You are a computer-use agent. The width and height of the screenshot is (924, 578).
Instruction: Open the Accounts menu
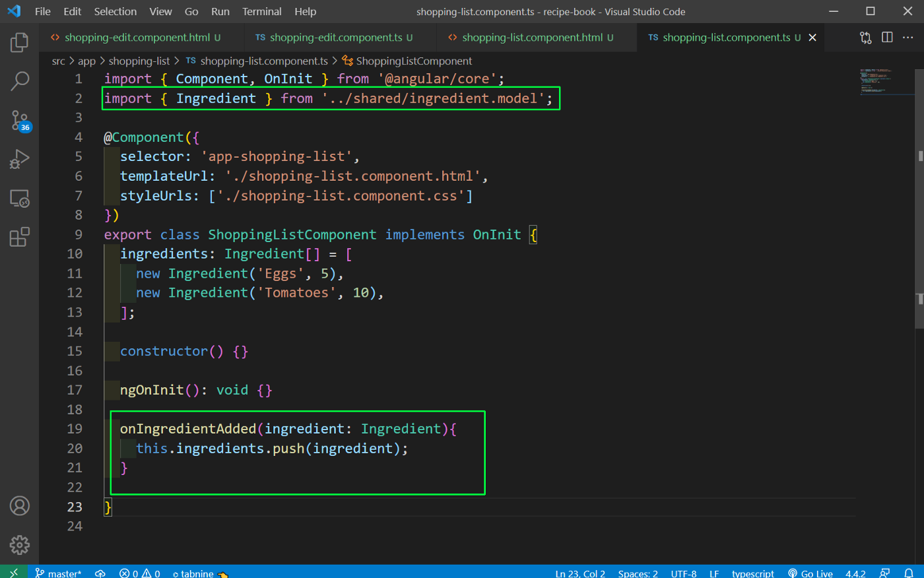click(x=20, y=506)
